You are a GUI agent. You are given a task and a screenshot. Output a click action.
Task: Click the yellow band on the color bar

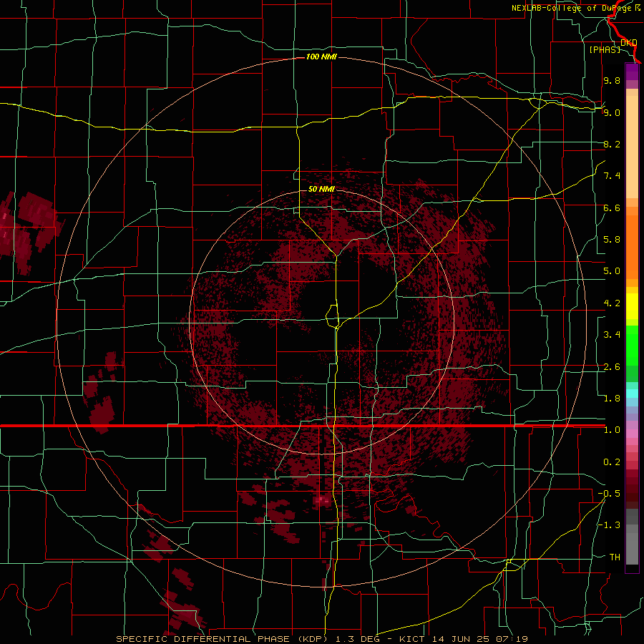pyautogui.click(x=632, y=306)
